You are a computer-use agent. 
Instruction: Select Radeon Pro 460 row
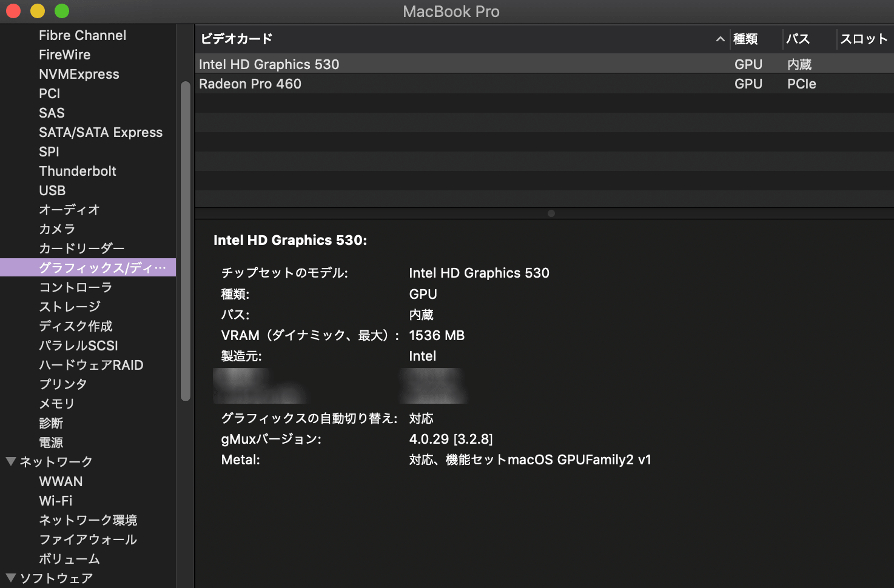pos(544,84)
